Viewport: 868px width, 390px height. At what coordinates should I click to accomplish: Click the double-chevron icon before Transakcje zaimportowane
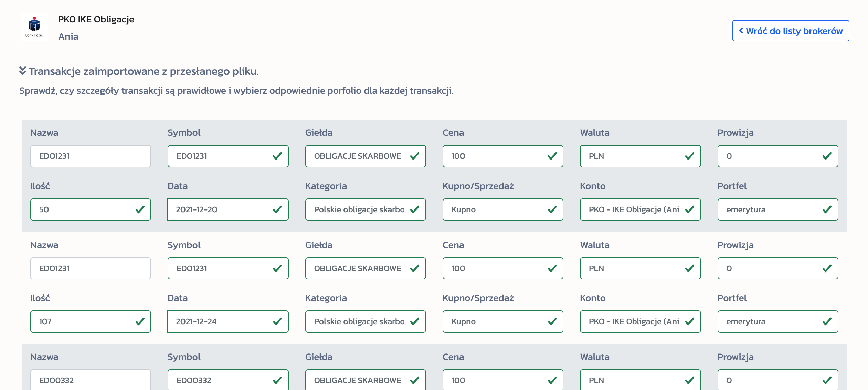tap(23, 71)
